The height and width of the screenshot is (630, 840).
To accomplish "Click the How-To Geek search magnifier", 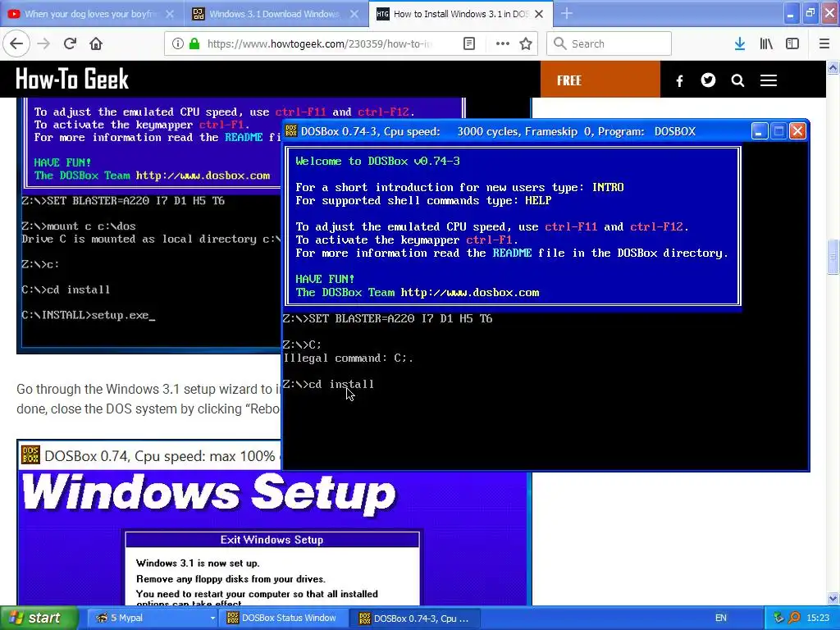I will click(x=737, y=81).
